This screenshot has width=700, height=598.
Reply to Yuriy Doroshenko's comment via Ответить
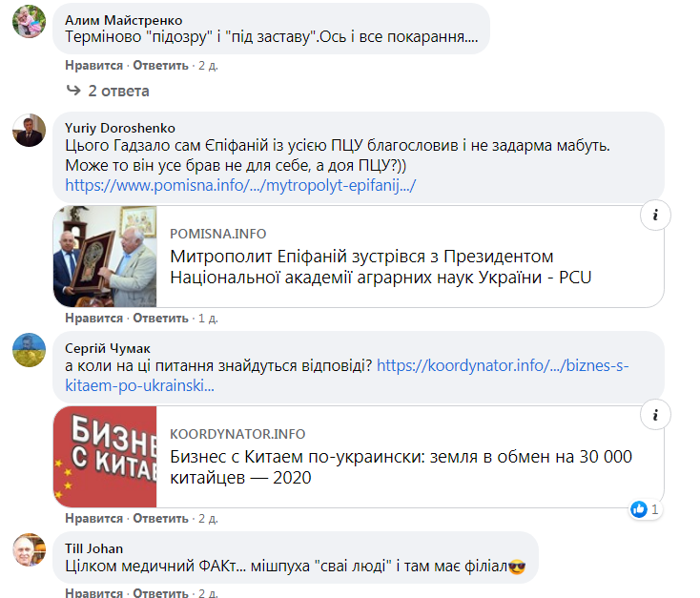pos(160,318)
